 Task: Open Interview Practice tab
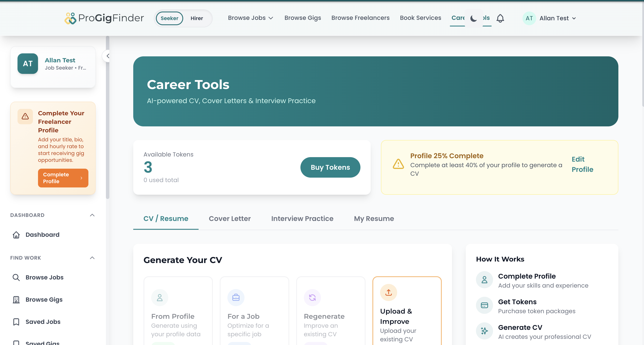[x=302, y=218]
